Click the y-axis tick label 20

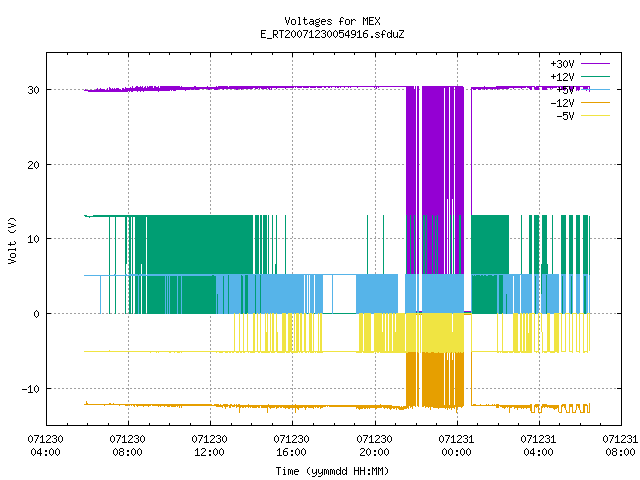[33, 165]
